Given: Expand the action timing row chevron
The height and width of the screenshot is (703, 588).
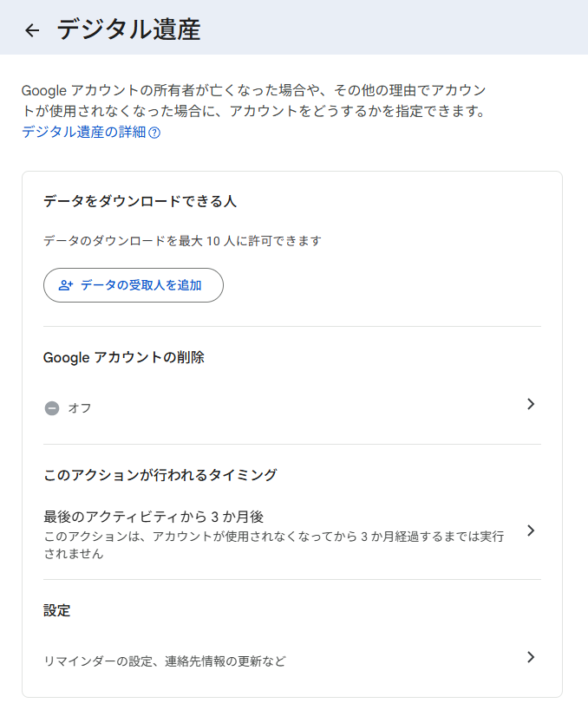Looking at the screenshot, I should pos(531,531).
